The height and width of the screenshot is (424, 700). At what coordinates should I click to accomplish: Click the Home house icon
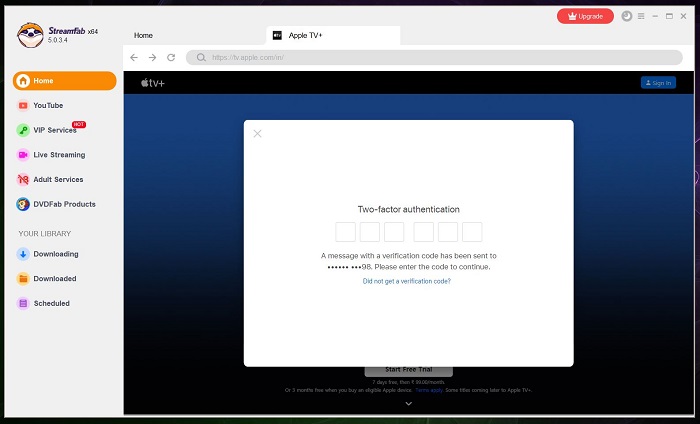[23, 81]
